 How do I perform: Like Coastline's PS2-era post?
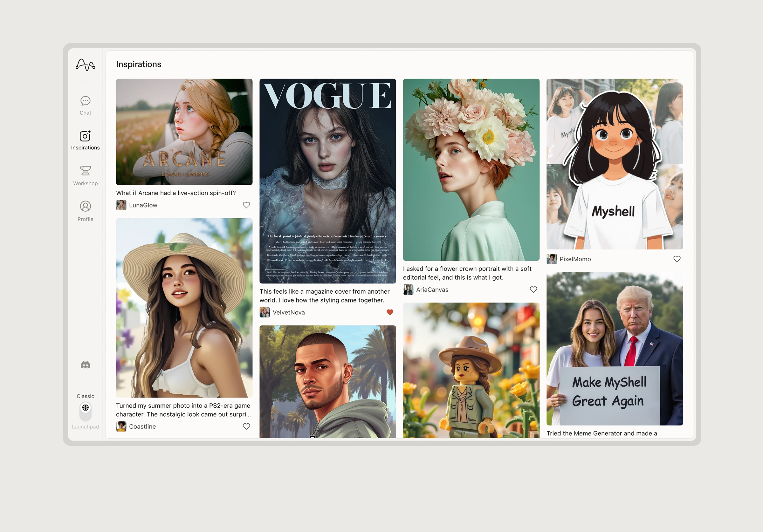coord(246,426)
